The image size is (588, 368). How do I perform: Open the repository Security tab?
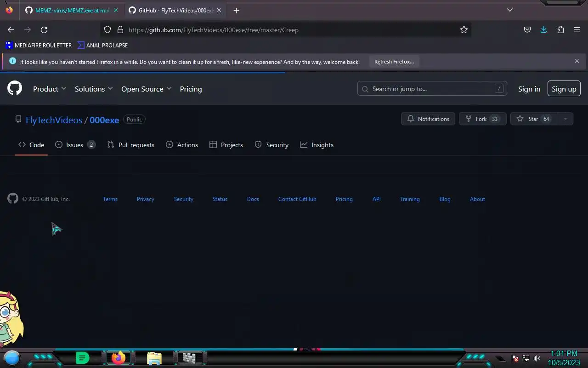[271, 144]
